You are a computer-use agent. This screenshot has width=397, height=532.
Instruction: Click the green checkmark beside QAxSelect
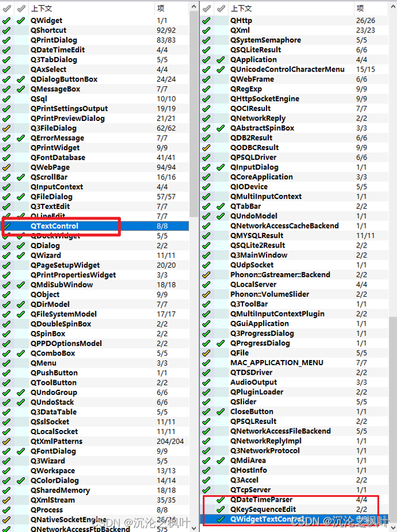pyautogui.click(x=6, y=69)
